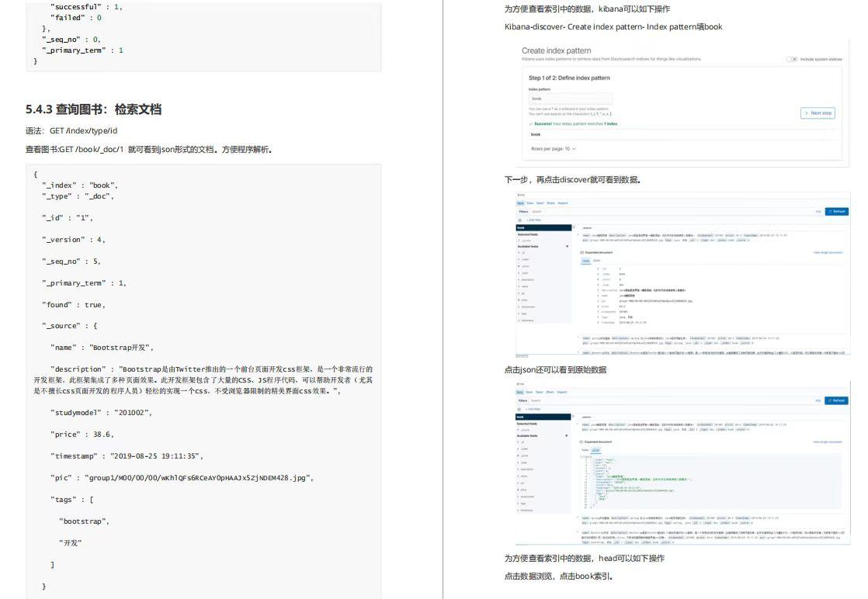This screenshot has height=599, width=868.
Task: Click the text 点击数据浏览，点击book索引
Action: click(x=558, y=576)
